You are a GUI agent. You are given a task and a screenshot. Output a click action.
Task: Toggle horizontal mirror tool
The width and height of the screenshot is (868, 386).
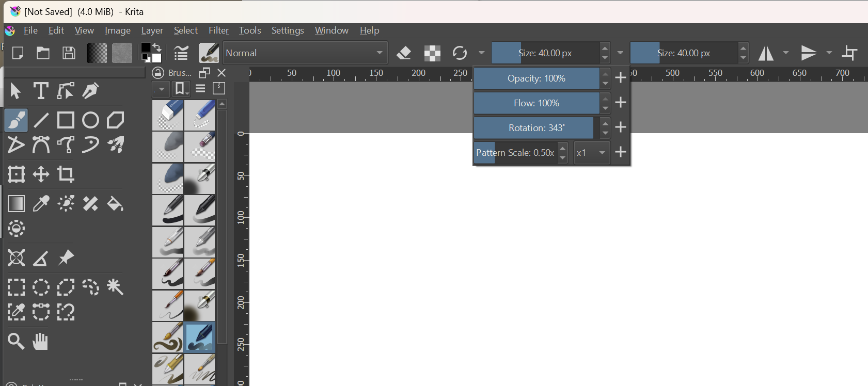click(x=766, y=53)
